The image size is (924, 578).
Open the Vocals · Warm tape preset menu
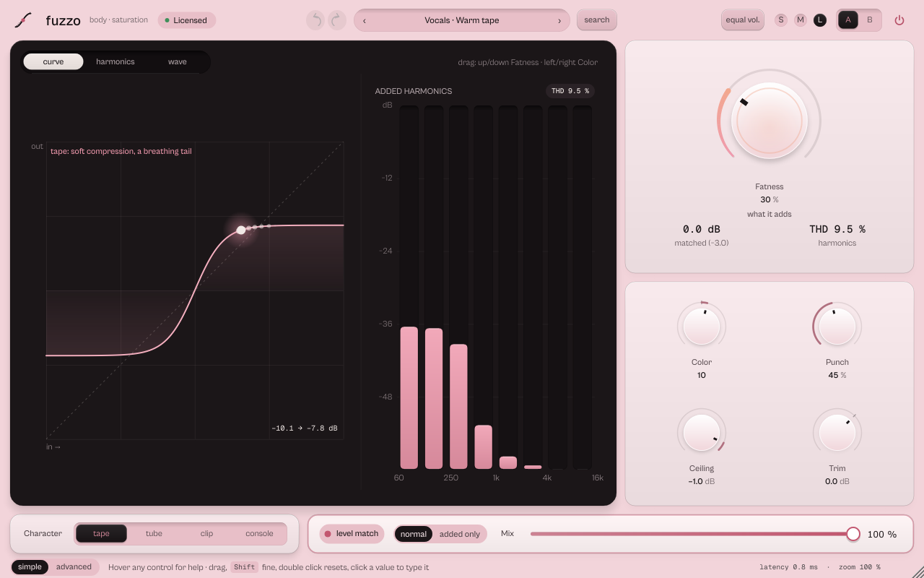pos(462,20)
